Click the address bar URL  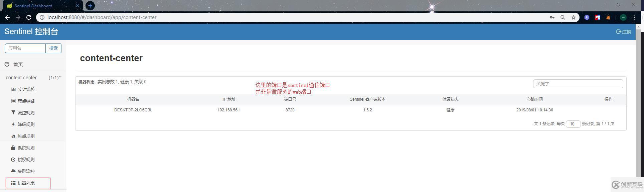coord(102,17)
